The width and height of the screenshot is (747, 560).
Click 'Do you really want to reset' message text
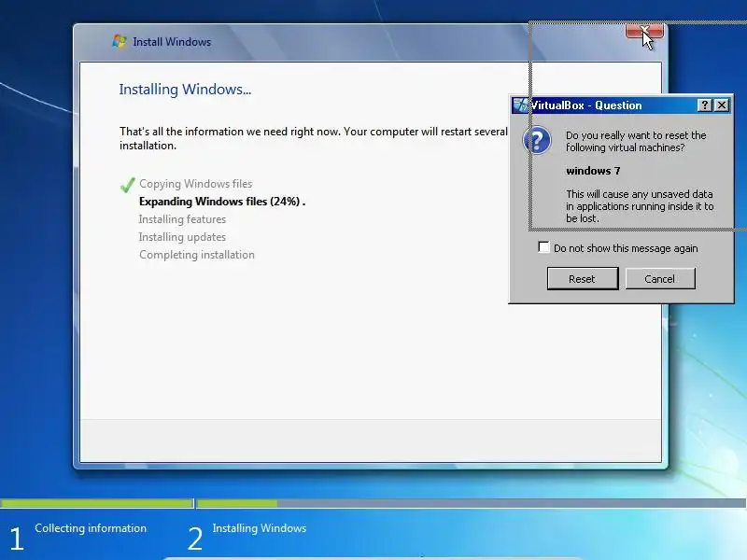pos(636,142)
